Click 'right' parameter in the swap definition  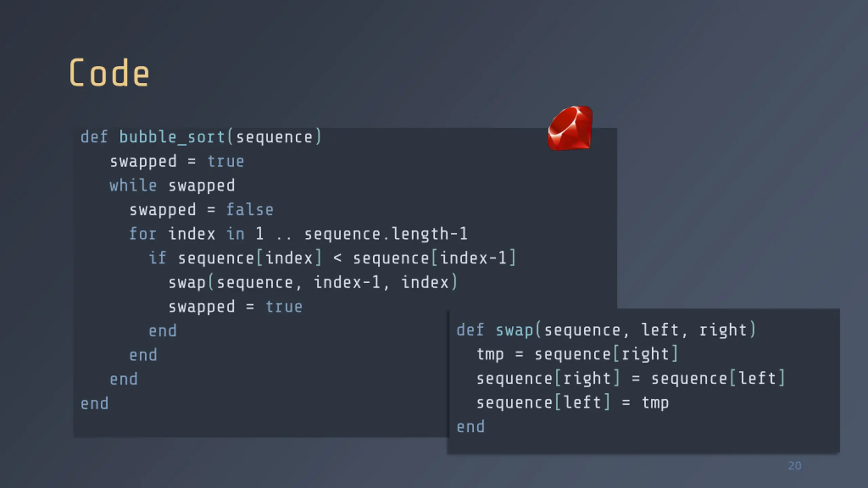[723, 330]
